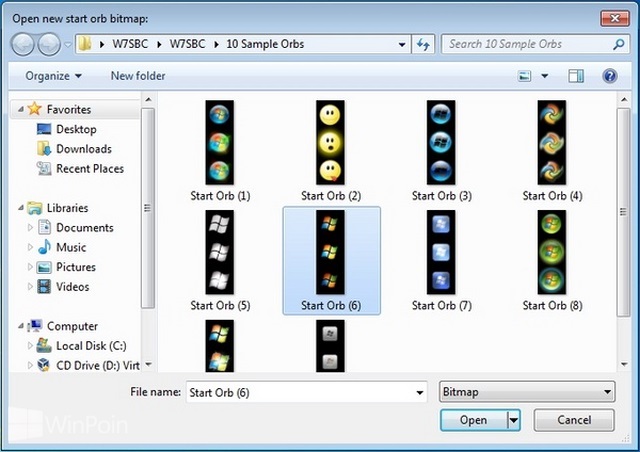
Task: Click the Change your view icon
Action: (x=524, y=76)
